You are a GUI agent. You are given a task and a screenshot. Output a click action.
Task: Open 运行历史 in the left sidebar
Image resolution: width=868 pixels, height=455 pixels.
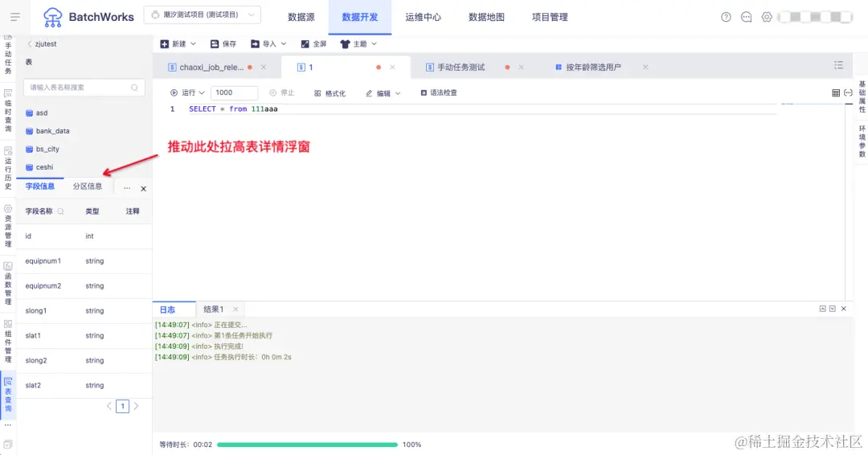pyautogui.click(x=8, y=168)
